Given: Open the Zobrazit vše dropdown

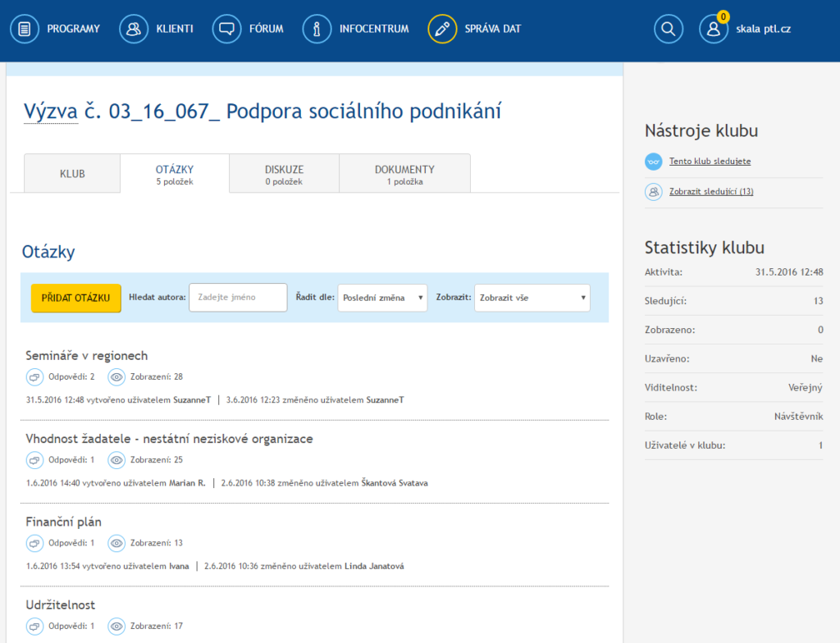Looking at the screenshot, I should 532,298.
